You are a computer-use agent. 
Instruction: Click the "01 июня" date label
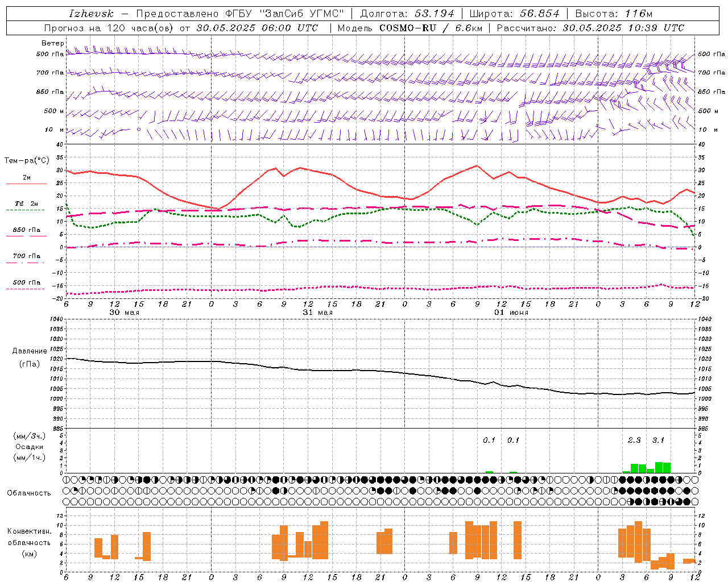coord(511,313)
